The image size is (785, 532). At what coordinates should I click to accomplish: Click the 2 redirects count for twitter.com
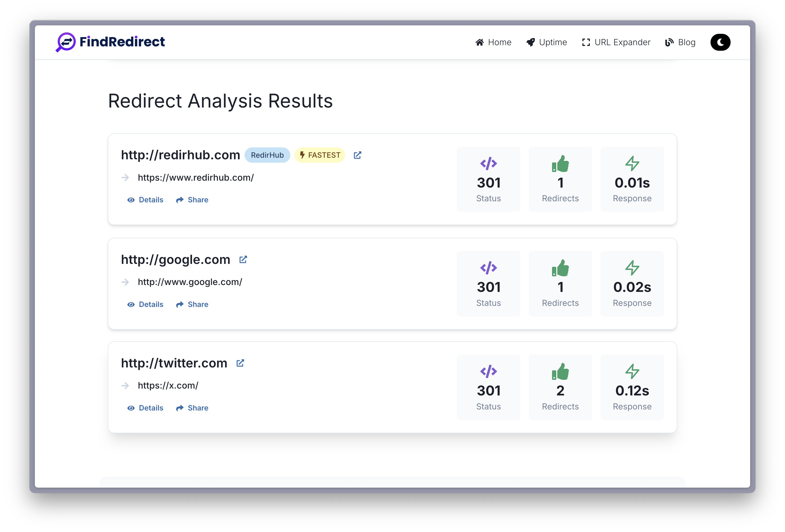click(x=560, y=391)
